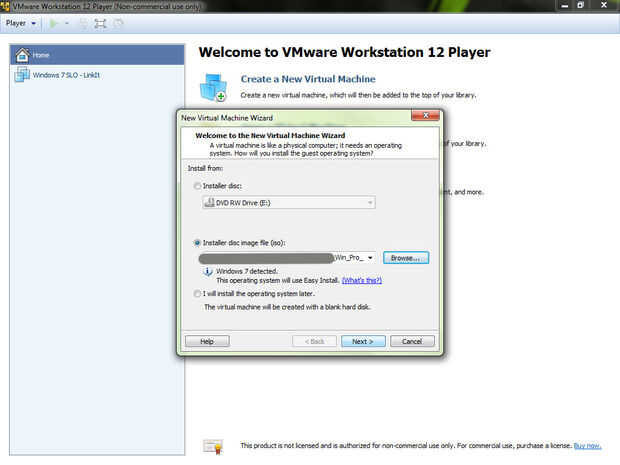Minimize the VMware Player window
Image resolution: width=620 pixels, height=465 pixels.
tap(564, 6)
